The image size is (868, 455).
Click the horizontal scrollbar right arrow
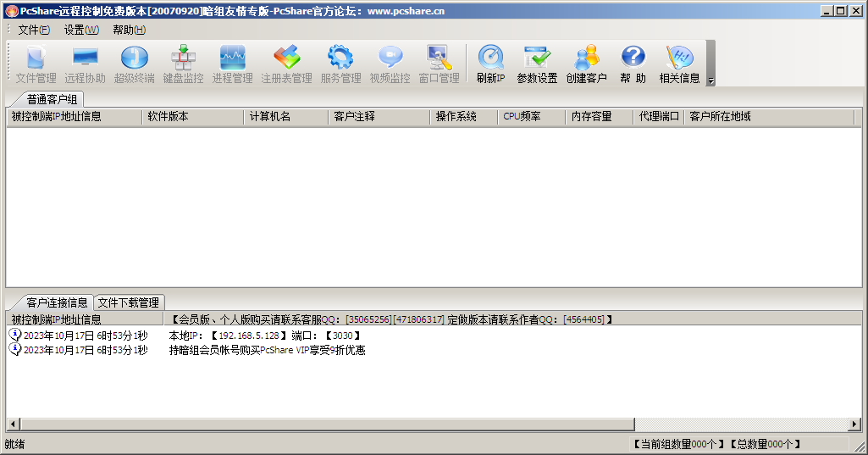855,424
